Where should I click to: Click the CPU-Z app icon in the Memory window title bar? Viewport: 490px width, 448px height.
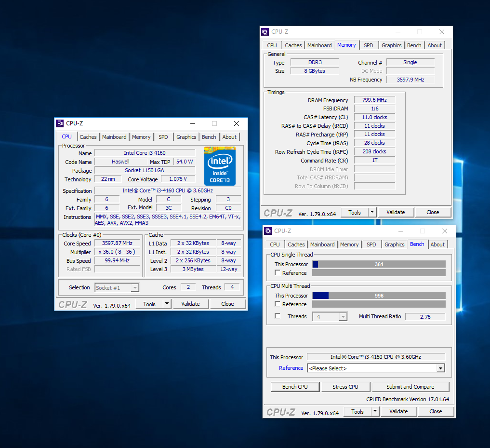pos(265,32)
